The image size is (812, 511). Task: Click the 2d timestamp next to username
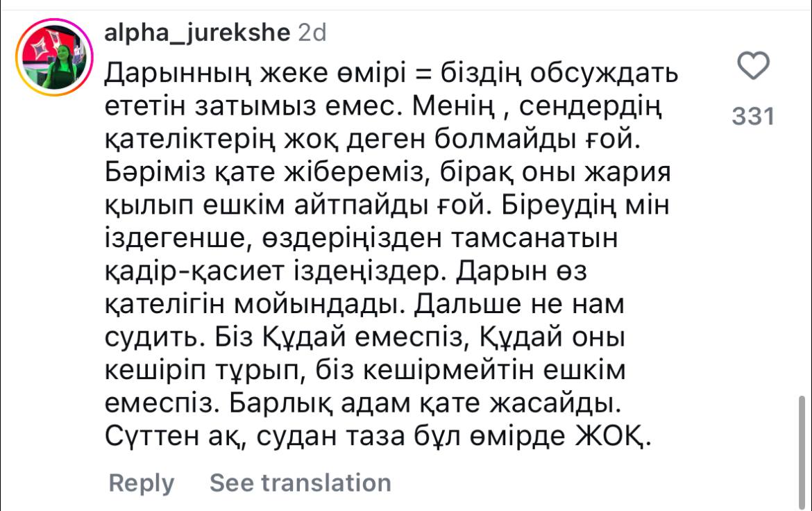(312, 33)
